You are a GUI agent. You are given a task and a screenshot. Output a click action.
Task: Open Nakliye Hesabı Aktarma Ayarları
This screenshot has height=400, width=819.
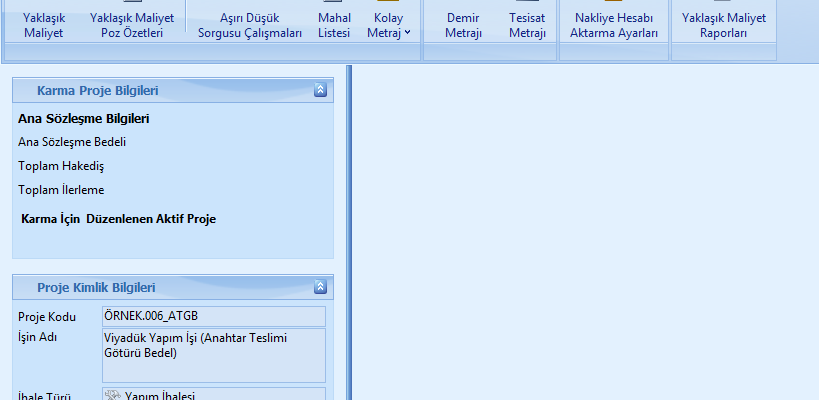(x=614, y=25)
